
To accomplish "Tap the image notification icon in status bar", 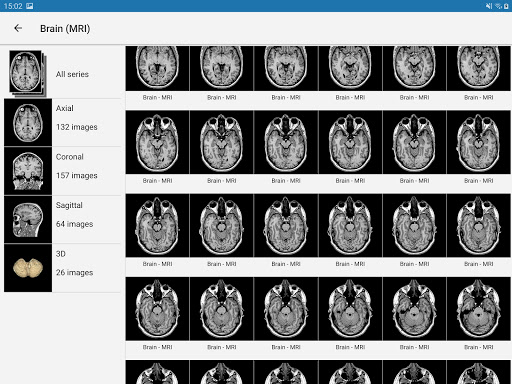I will pos(30,6).
